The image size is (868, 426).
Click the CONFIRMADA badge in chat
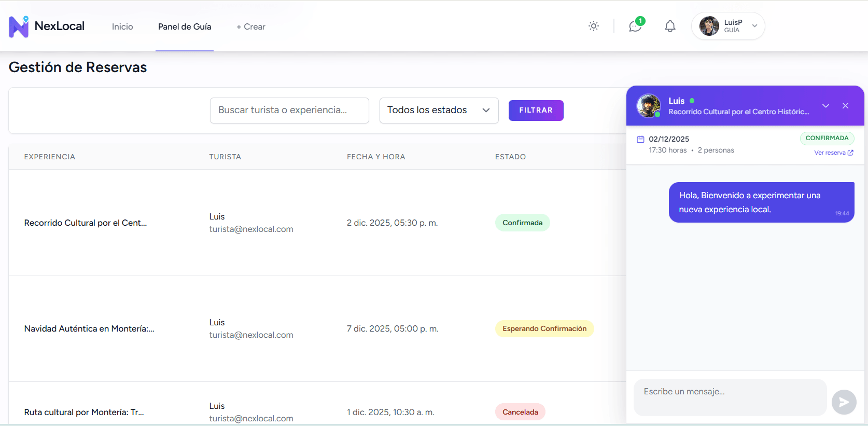(827, 138)
